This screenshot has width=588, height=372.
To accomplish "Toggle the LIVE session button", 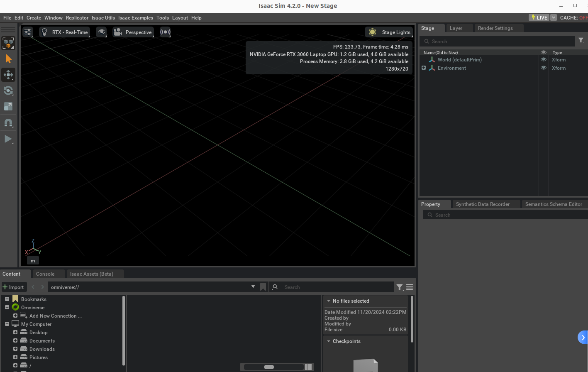I will (539, 17).
